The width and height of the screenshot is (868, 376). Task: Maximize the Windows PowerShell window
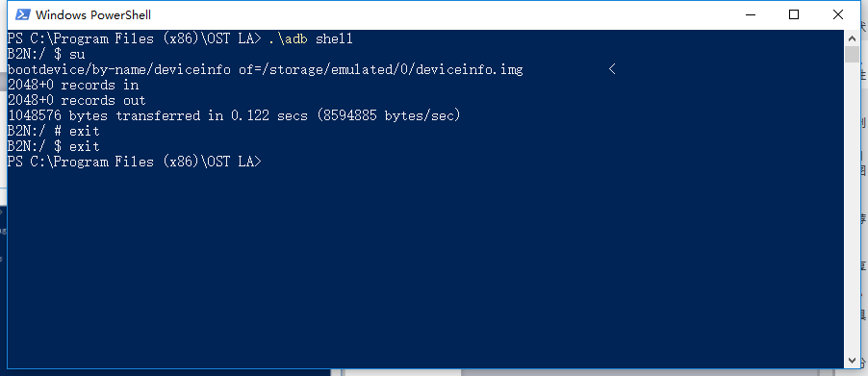[794, 15]
